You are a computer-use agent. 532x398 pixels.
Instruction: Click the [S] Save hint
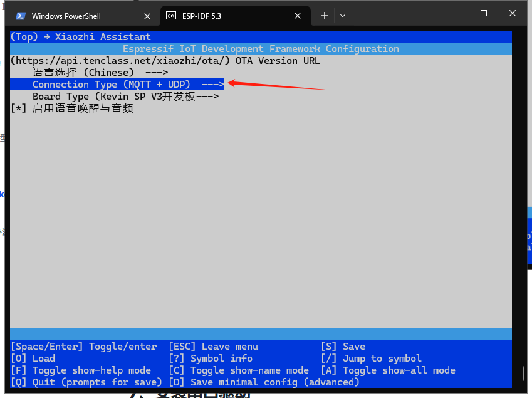click(343, 347)
